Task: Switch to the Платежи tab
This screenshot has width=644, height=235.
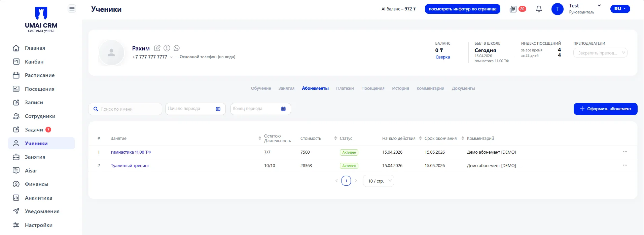Action: pyautogui.click(x=345, y=88)
